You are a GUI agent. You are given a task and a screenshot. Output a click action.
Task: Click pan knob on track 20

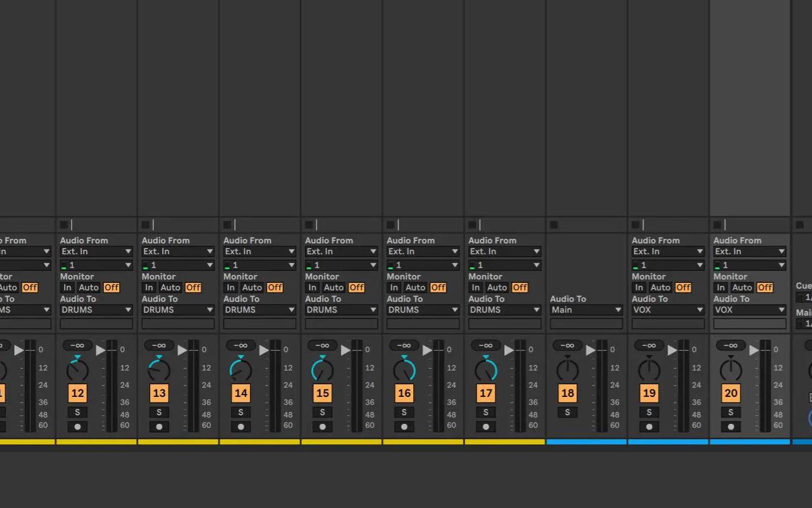coord(731,369)
